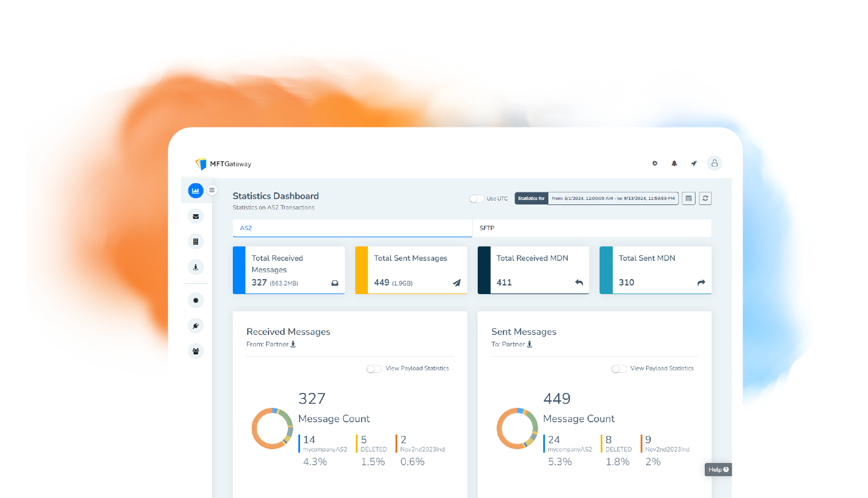Click the 'Received Messages' panel title
Viewport: 868px width, 498px height.
tap(289, 331)
